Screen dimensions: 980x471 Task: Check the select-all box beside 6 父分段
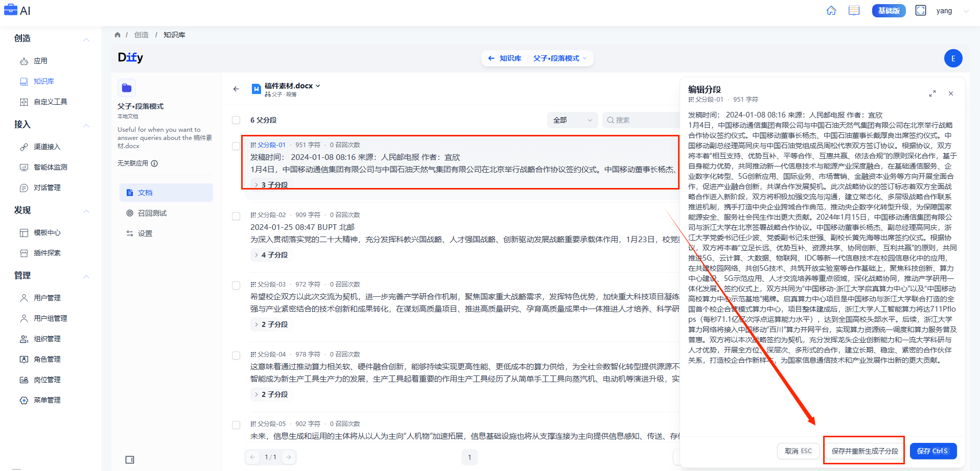236,120
